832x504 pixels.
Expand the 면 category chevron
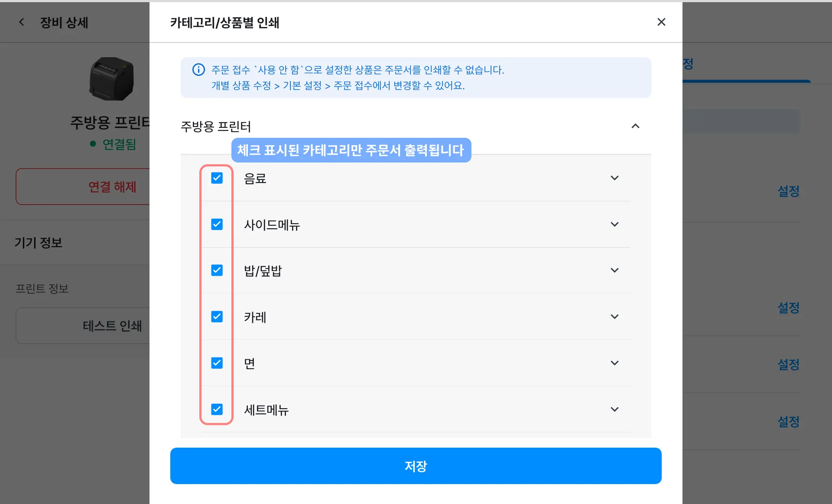point(614,363)
